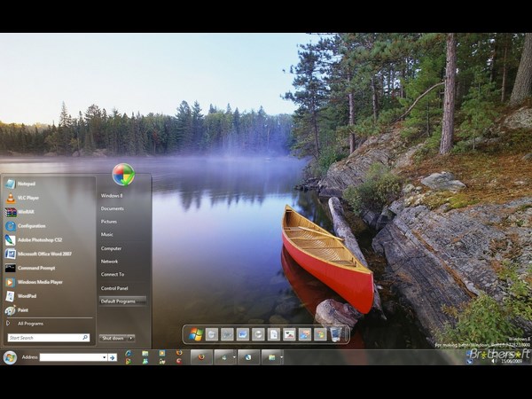
Task: Open the Documents folder link
Action: point(113,208)
